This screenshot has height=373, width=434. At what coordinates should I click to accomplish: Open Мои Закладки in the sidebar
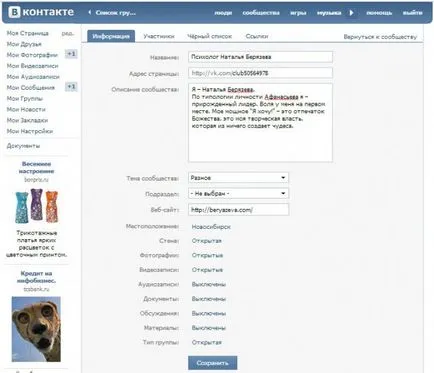[27, 120]
